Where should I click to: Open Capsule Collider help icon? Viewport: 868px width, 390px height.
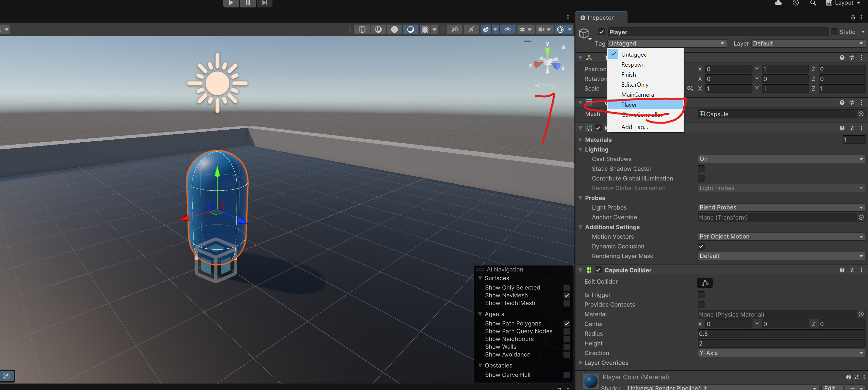[x=842, y=270]
